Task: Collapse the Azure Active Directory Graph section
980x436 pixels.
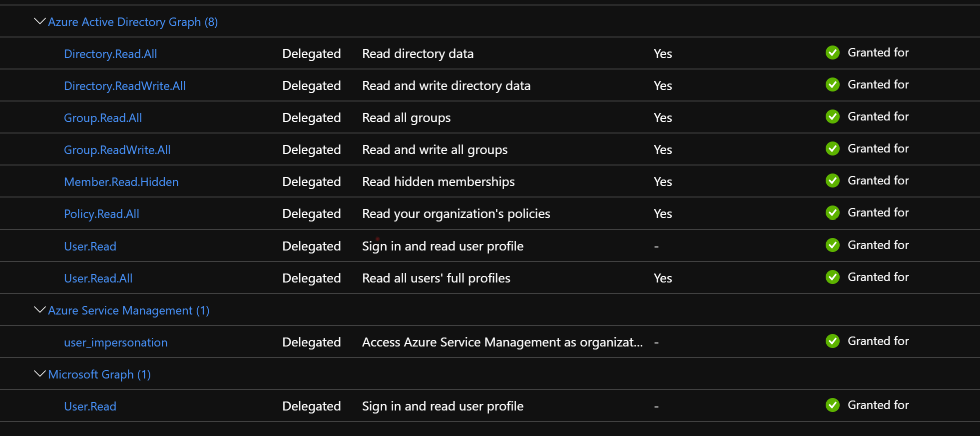Action: [x=39, y=20]
